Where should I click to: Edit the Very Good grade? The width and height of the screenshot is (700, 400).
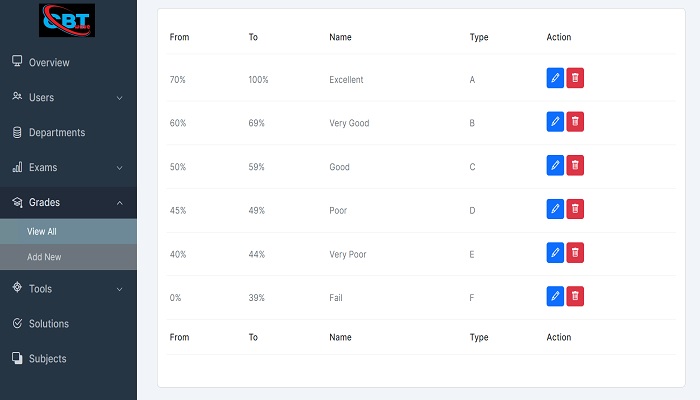click(x=555, y=122)
